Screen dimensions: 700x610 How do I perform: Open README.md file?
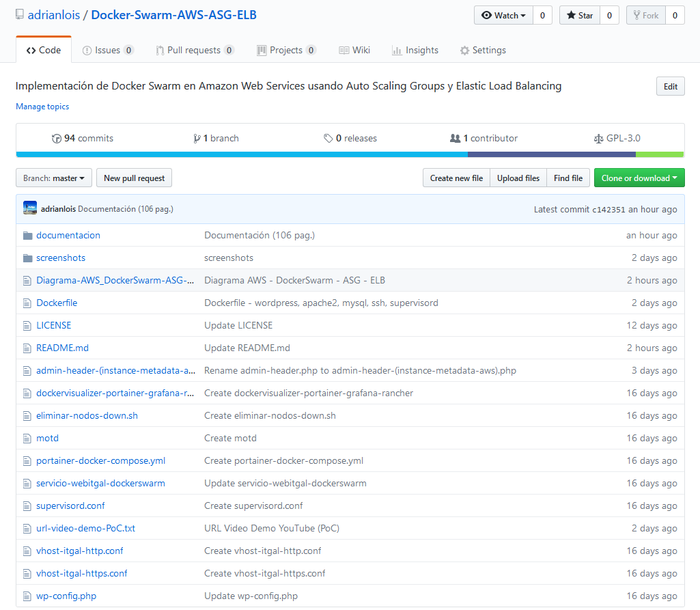point(62,348)
